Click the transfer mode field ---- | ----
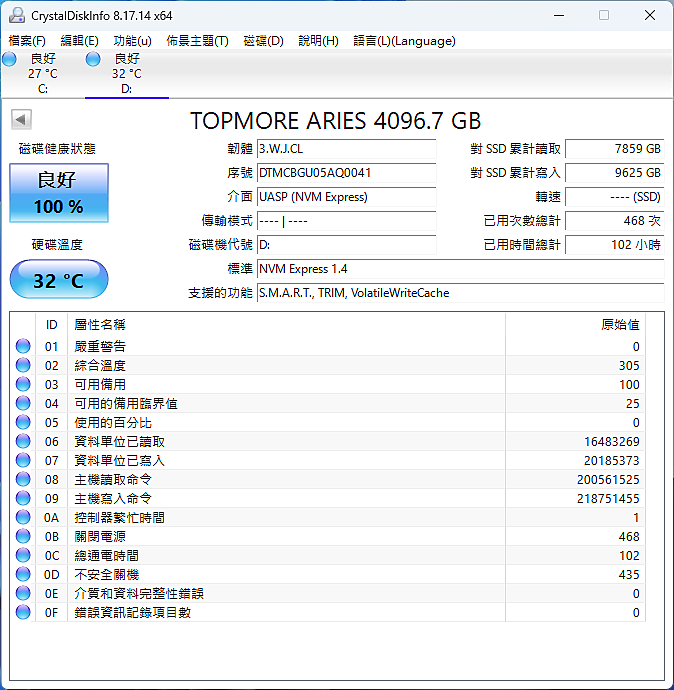The image size is (674, 690). pyautogui.click(x=347, y=220)
